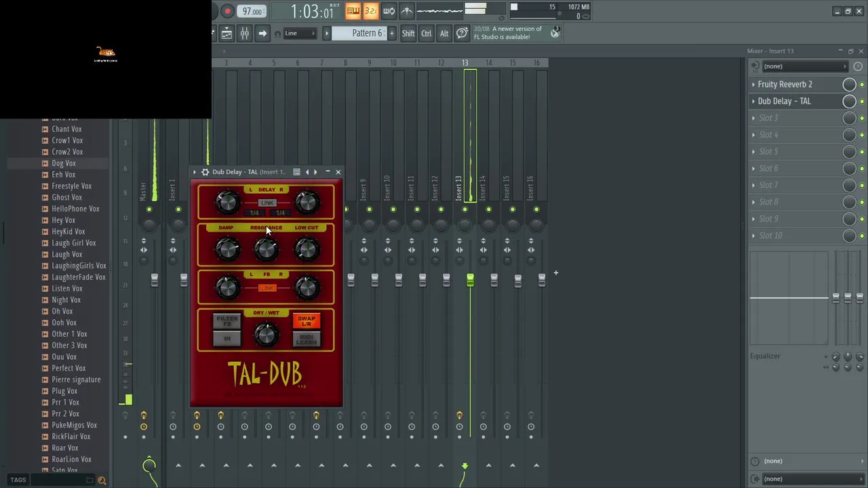Click browser search magnifier icon
868x488 pixels.
[x=102, y=481]
